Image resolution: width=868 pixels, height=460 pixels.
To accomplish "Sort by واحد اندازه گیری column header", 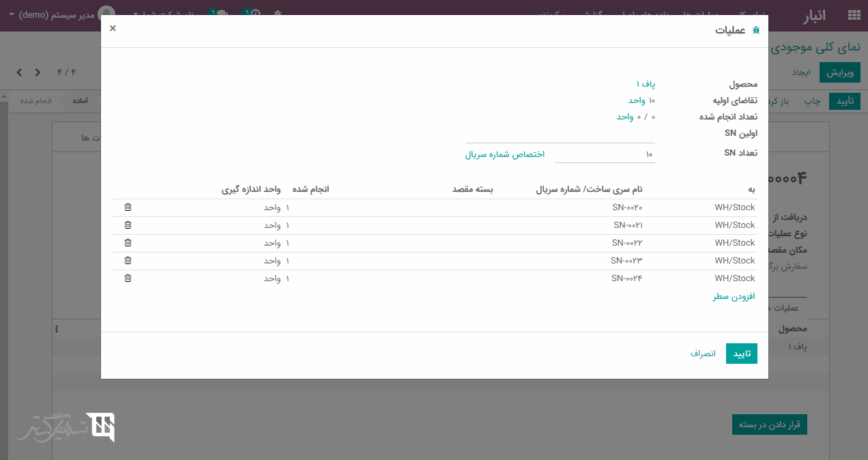I will (251, 189).
